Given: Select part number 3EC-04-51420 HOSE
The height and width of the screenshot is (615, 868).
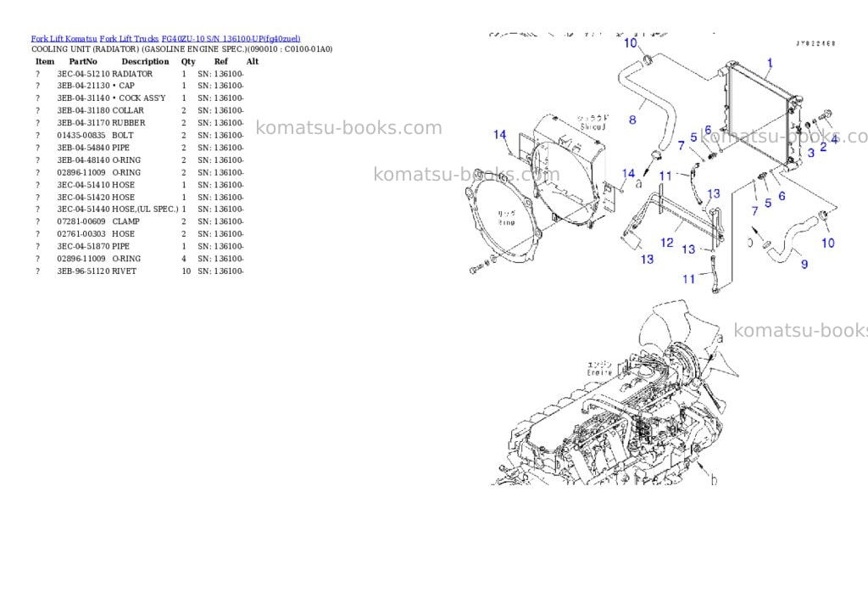Looking at the screenshot, I should (96, 198).
